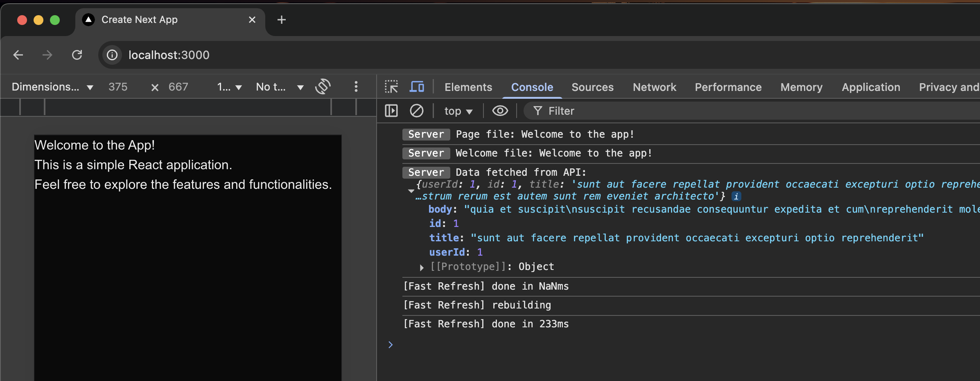
Task: Select the userId property in expanded object
Action: pyautogui.click(x=447, y=252)
